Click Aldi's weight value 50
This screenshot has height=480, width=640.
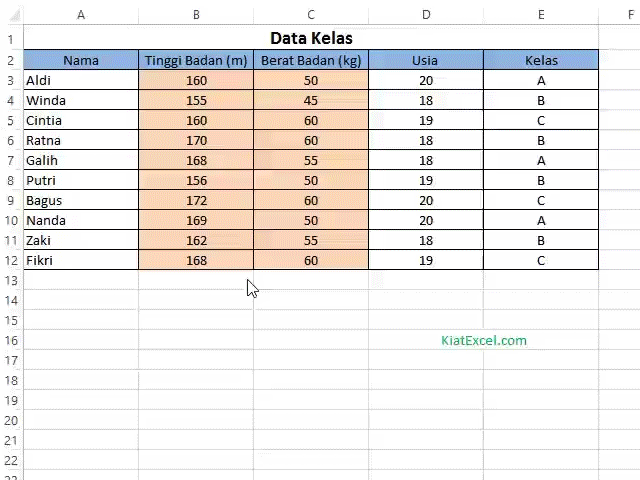311,80
